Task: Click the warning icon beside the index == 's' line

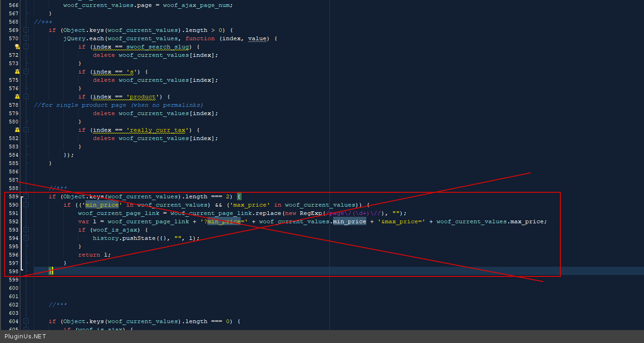Action: 18,72
